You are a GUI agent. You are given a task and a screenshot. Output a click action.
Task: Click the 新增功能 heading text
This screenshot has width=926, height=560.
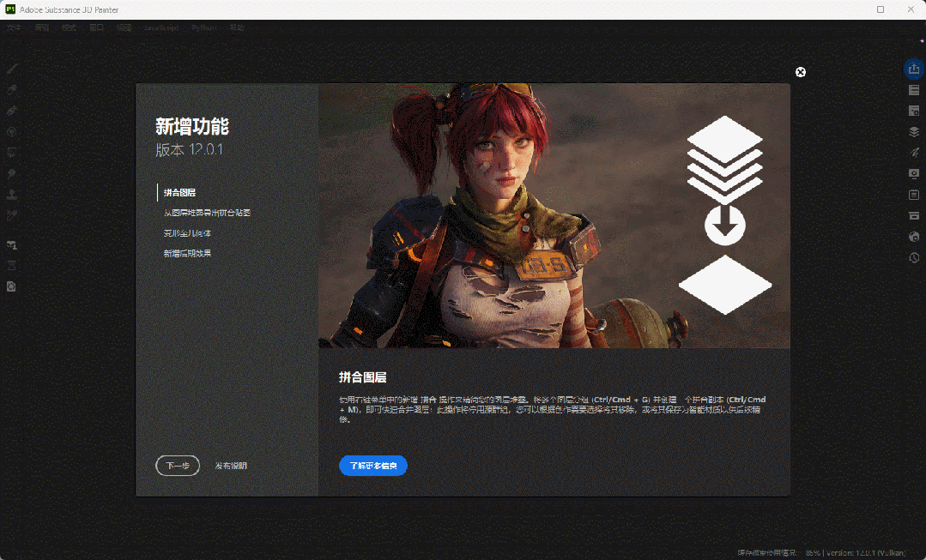point(192,126)
